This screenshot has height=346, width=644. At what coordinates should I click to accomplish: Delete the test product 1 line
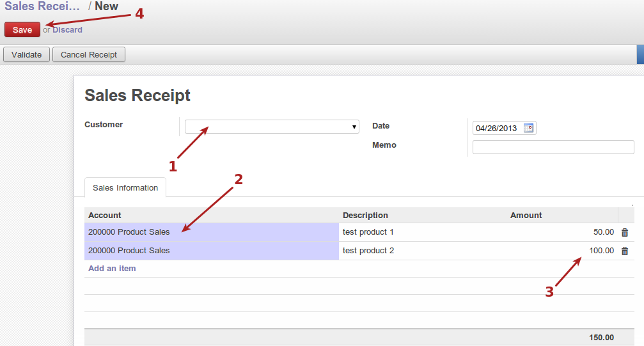625,233
